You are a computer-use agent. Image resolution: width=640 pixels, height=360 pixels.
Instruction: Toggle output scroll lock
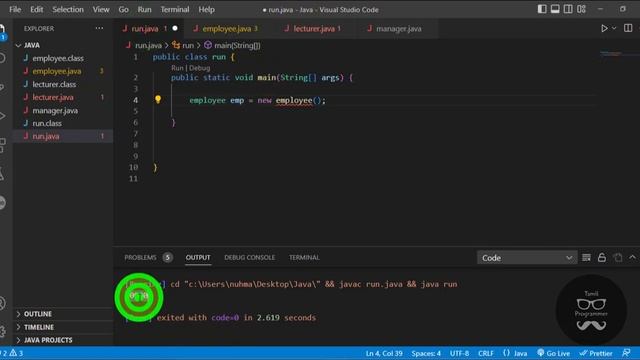point(602,258)
